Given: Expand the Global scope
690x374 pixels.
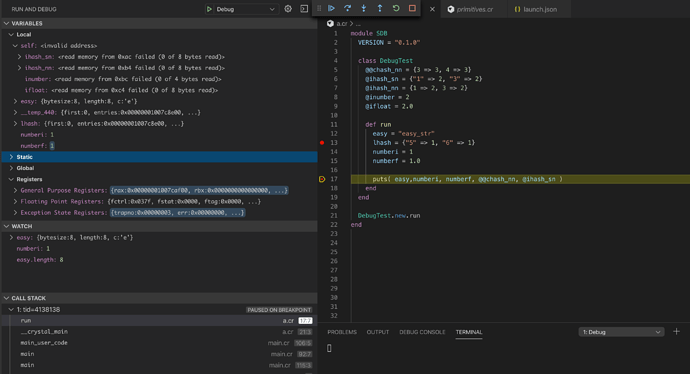Looking at the screenshot, I should 11,168.
